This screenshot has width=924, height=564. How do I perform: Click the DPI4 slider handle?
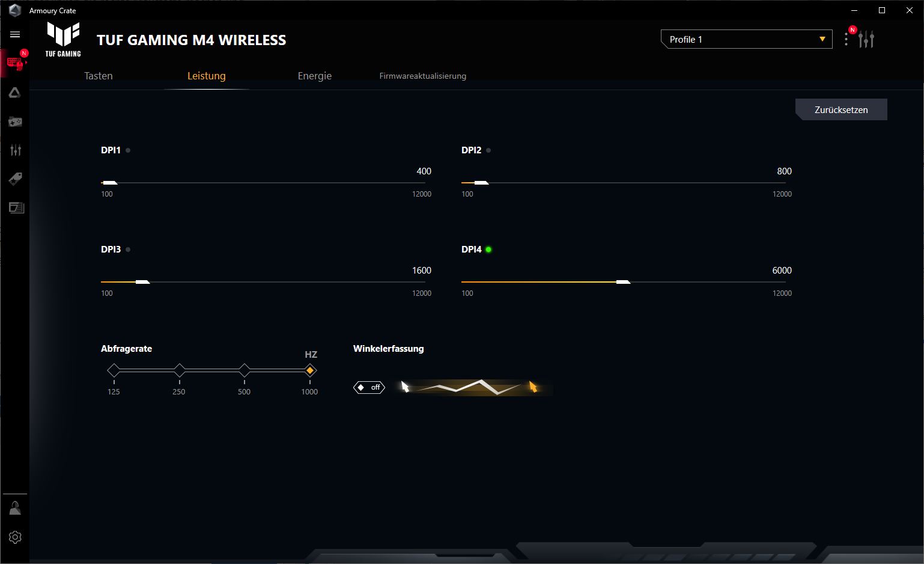pyautogui.click(x=624, y=281)
